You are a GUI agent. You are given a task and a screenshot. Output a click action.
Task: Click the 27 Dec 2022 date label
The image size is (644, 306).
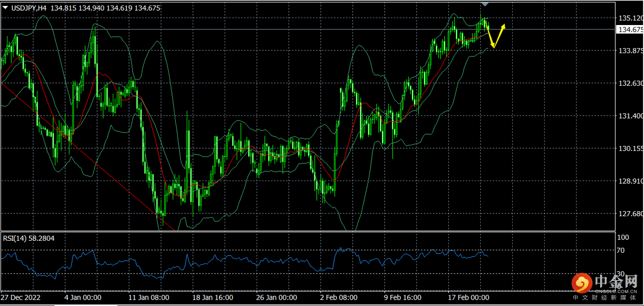(21, 297)
